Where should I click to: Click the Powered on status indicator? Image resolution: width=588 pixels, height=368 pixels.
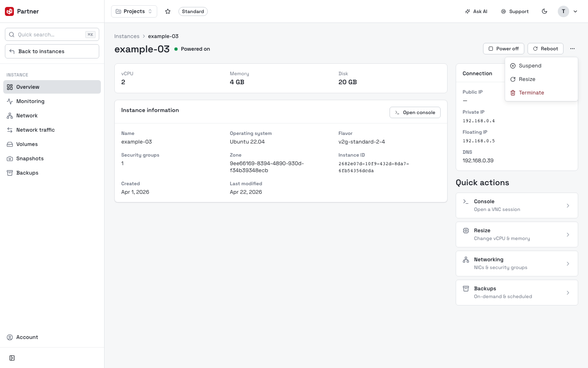[x=192, y=49]
